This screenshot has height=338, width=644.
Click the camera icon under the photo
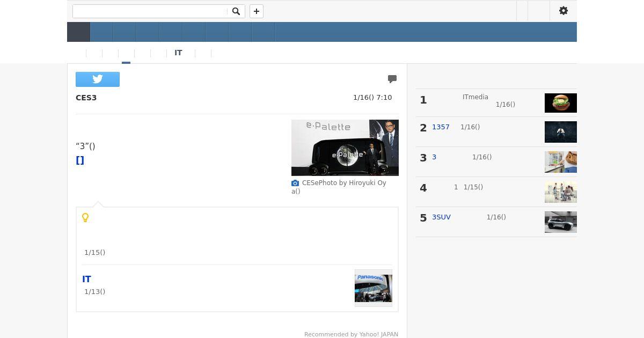pyautogui.click(x=295, y=183)
